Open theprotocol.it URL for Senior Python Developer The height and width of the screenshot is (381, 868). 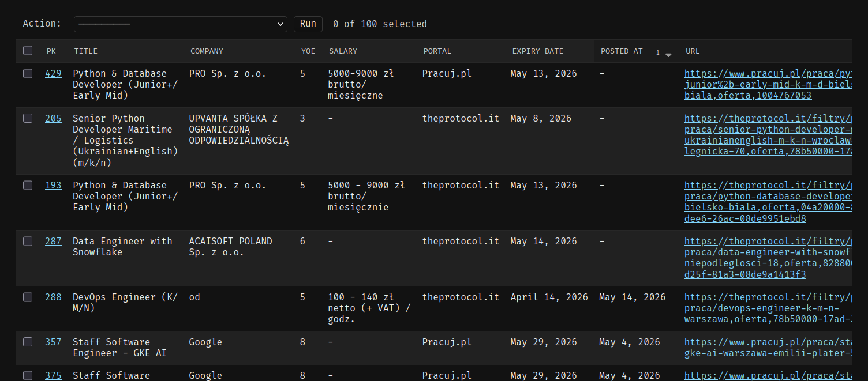[x=768, y=135]
